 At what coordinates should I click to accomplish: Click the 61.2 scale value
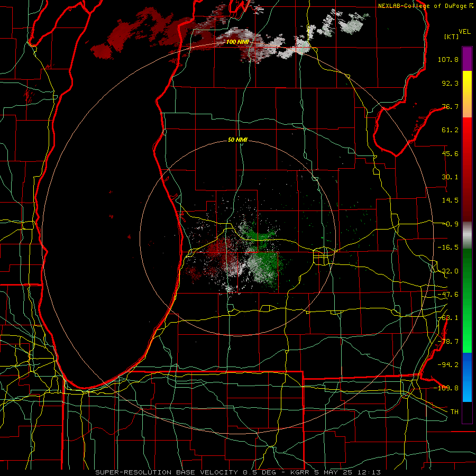coord(450,130)
